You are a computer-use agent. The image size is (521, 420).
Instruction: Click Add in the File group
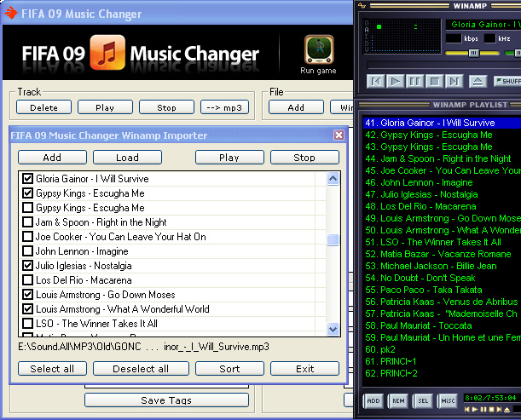point(296,107)
